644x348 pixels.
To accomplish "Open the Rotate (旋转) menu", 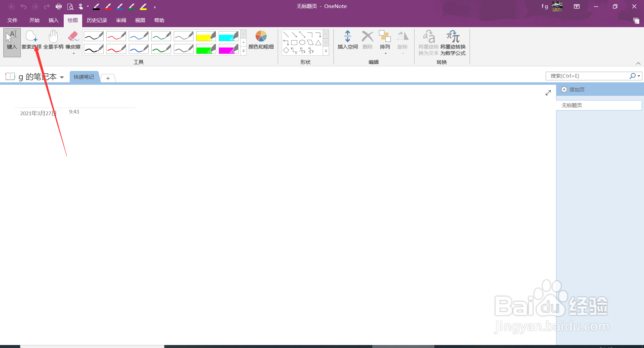I will coord(402,42).
